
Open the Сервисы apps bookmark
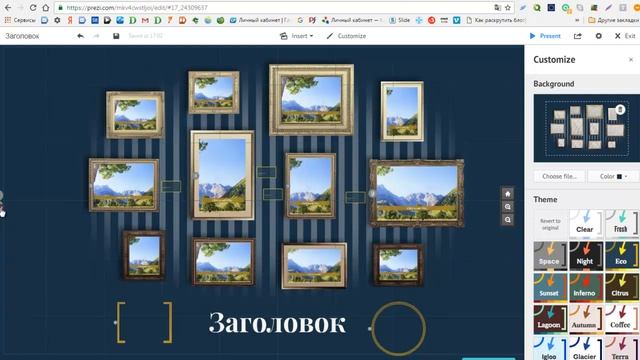point(20,20)
